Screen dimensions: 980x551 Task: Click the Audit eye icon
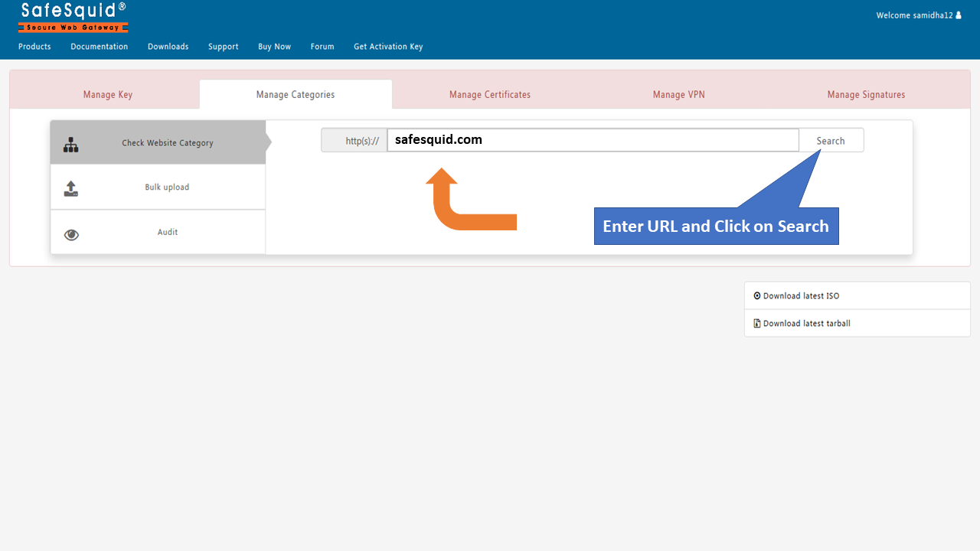pyautogui.click(x=71, y=235)
